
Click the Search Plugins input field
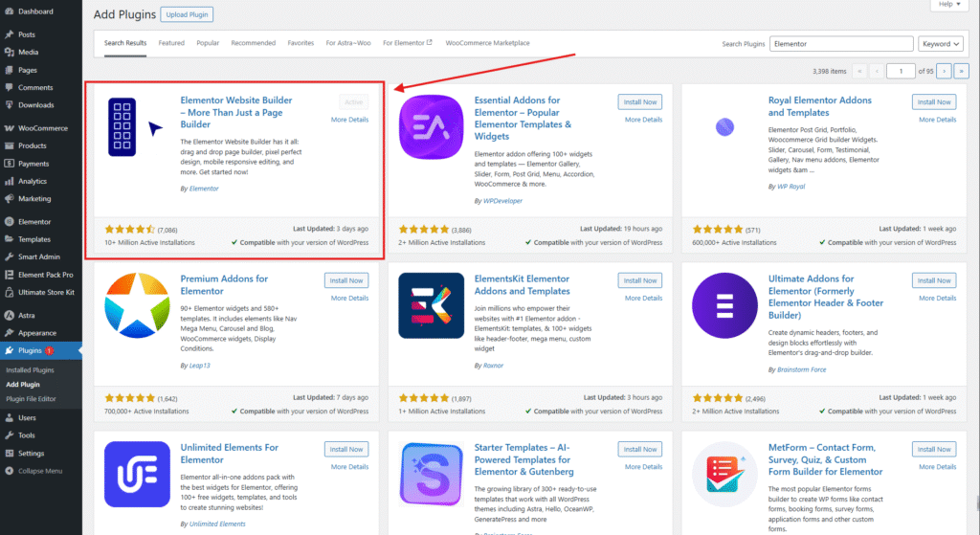tap(841, 44)
